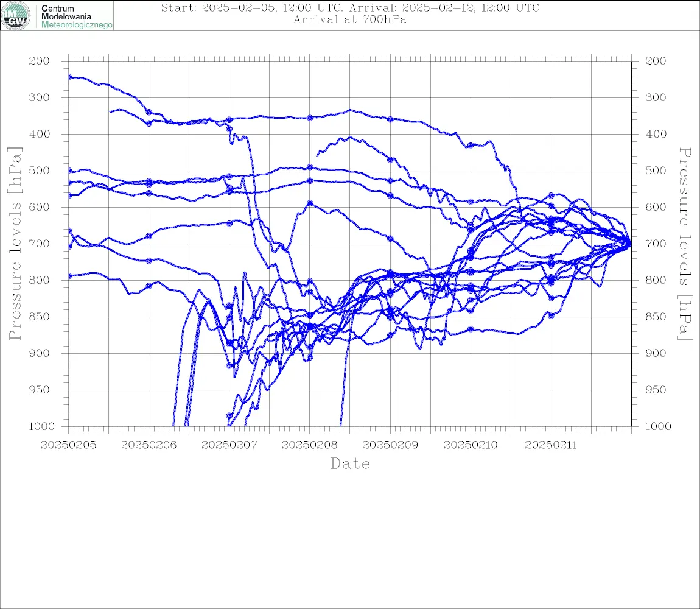
Task: Click the left axis 900 label
Action: (40, 353)
